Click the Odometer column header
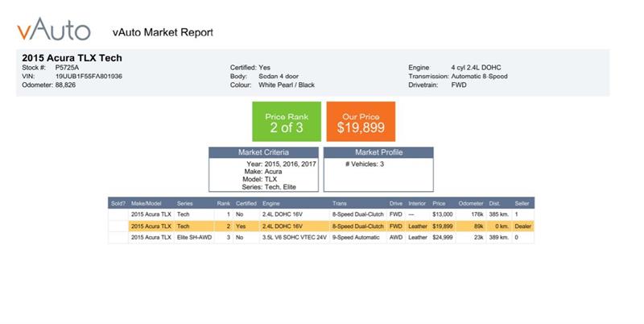644x324 pixels. [471, 203]
